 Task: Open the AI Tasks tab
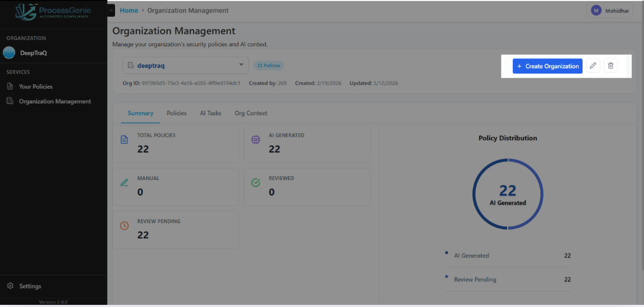point(210,113)
